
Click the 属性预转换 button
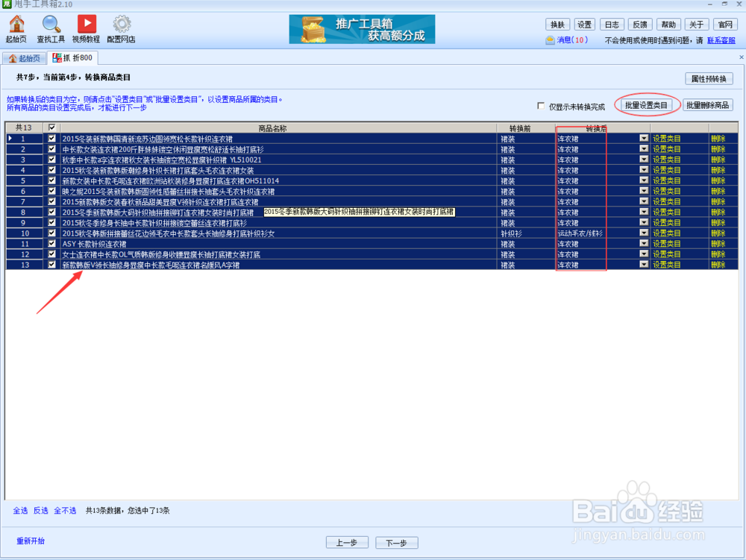click(x=709, y=78)
